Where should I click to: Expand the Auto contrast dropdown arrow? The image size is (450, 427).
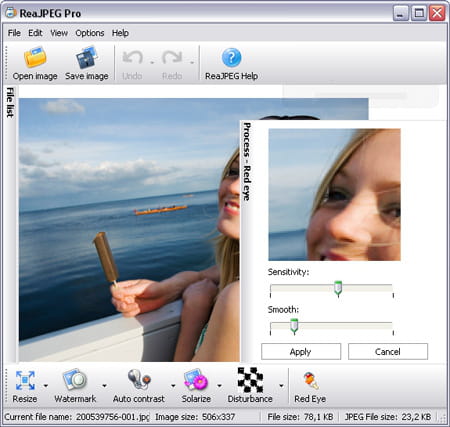tap(173, 386)
